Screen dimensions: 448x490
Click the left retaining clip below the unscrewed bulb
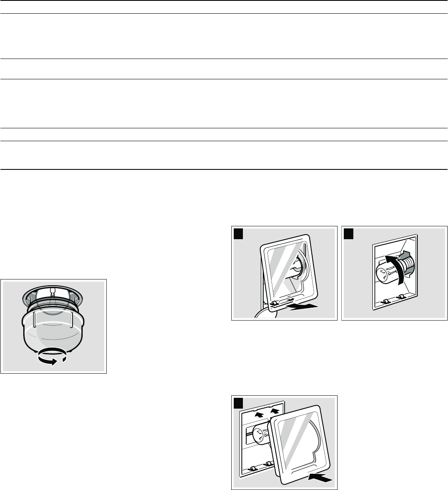pyautogui.click(x=384, y=301)
